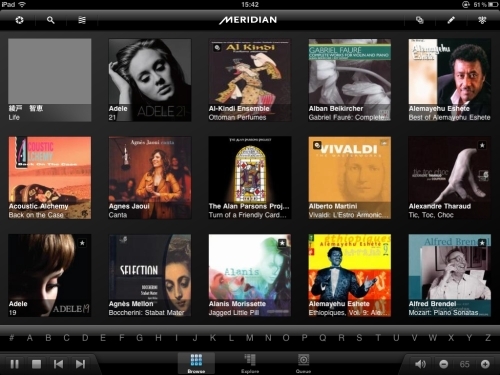The image size is (500, 375).
Task: Mute audio with the speaker icon
Action: coord(420,364)
